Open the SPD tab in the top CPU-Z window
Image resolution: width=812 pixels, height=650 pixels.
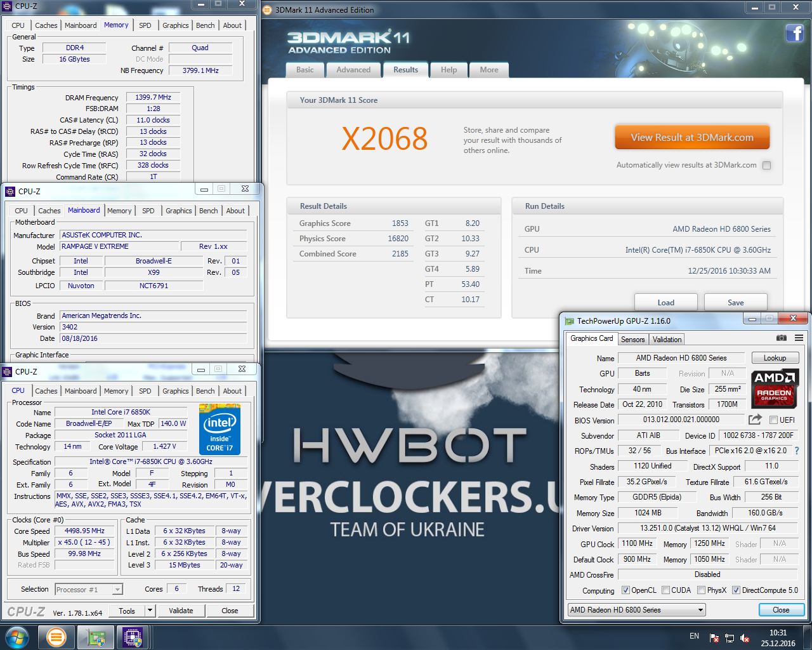point(145,25)
